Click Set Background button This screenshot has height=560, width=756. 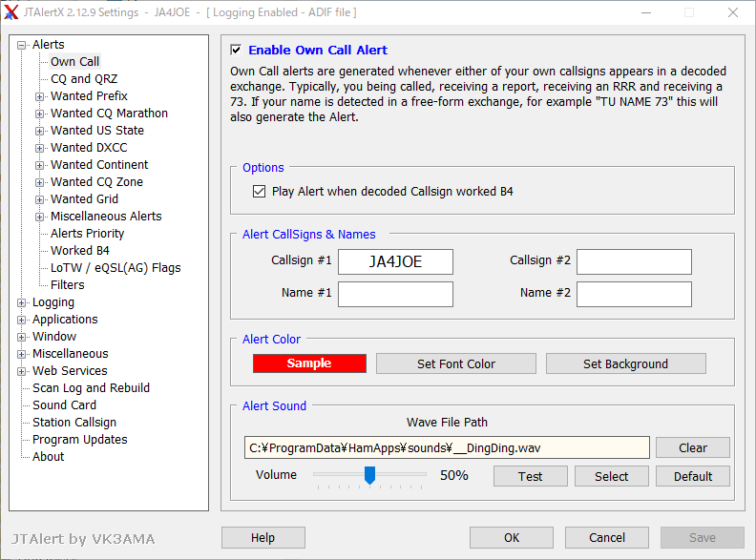point(626,363)
